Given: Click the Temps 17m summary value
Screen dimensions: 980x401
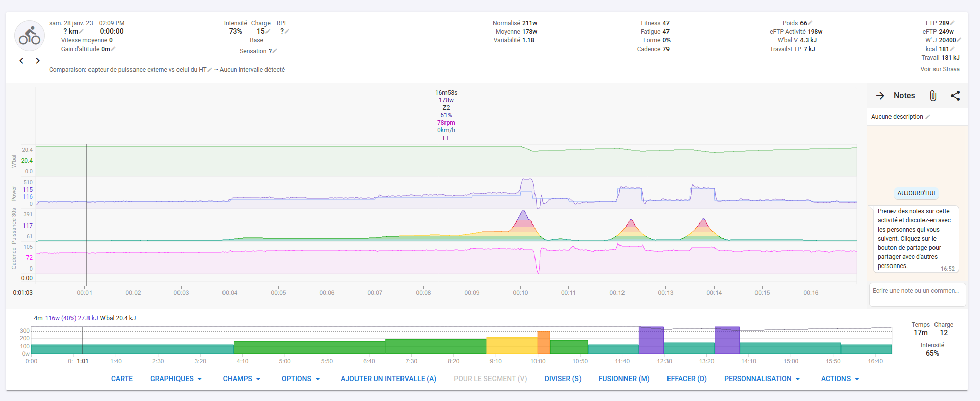Looking at the screenshot, I should pyautogui.click(x=921, y=333).
